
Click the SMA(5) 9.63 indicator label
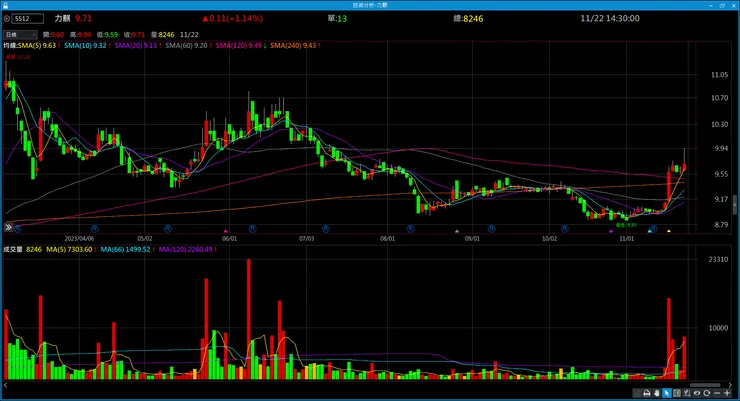tap(37, 46)
